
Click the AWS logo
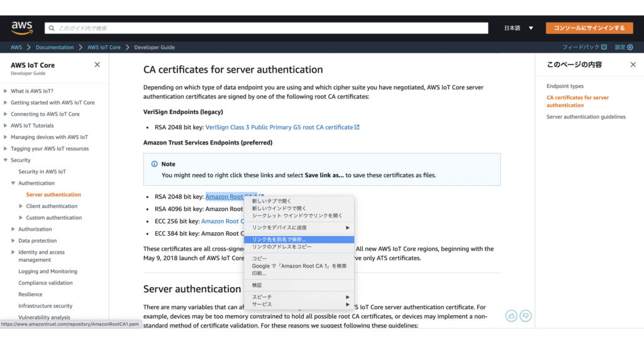[x=22, y=28]
